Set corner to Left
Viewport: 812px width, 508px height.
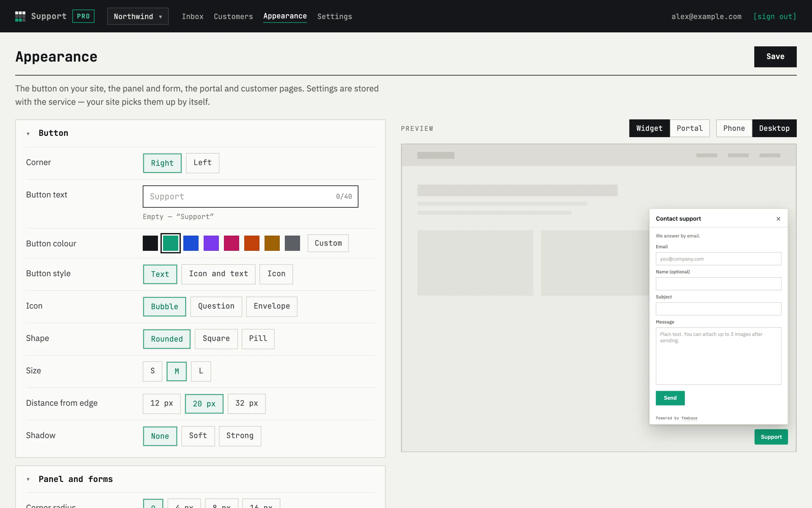click(202, 163)
